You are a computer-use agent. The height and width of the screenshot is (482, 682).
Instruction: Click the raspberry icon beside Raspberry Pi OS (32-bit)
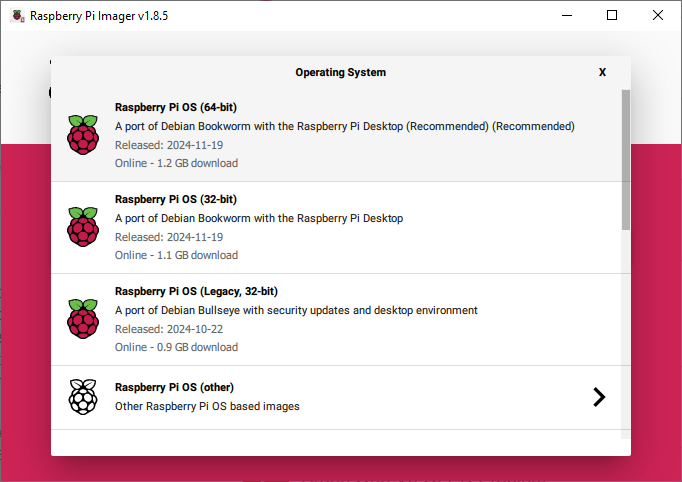pos(83,227)
